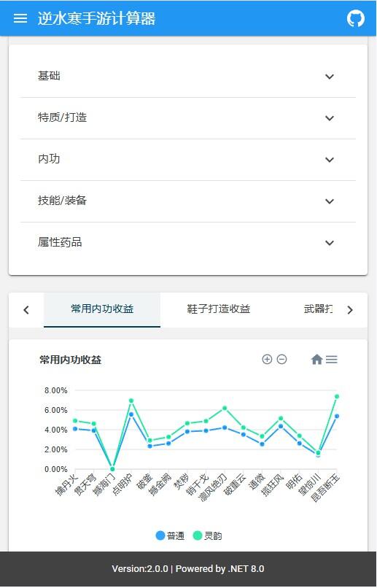Click the 昆吾断玉 灵韵 data point

pos(336,396)
